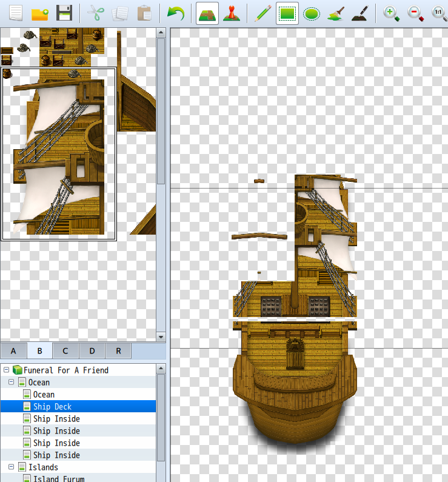Collapse the Islands map group
The height and width of the screenshot is (482, 448).
pos(11,467)
